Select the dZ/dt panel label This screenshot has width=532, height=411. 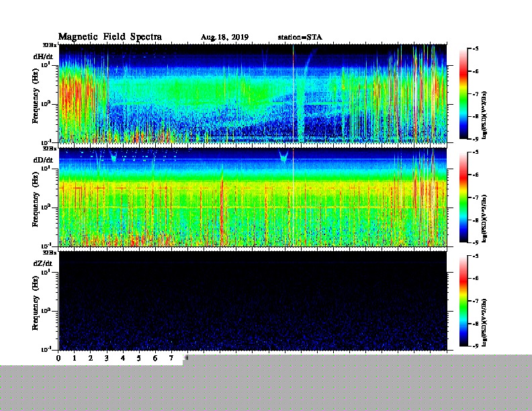pyautogui.click(x=43, y=263)
